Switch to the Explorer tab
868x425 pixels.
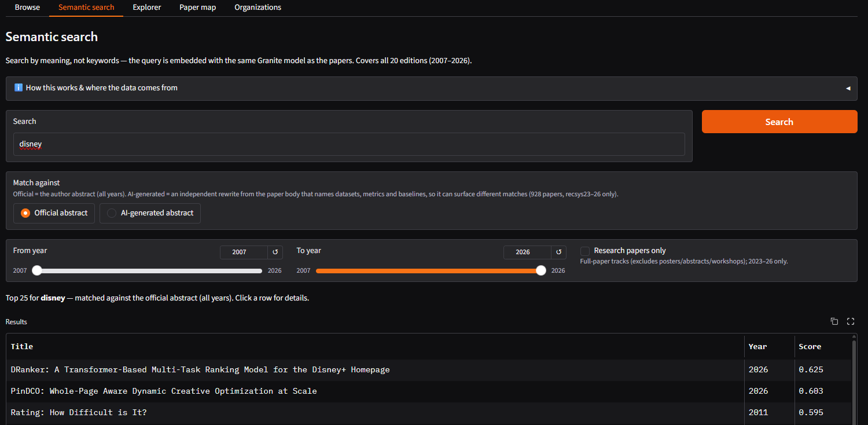coord(147,8)
